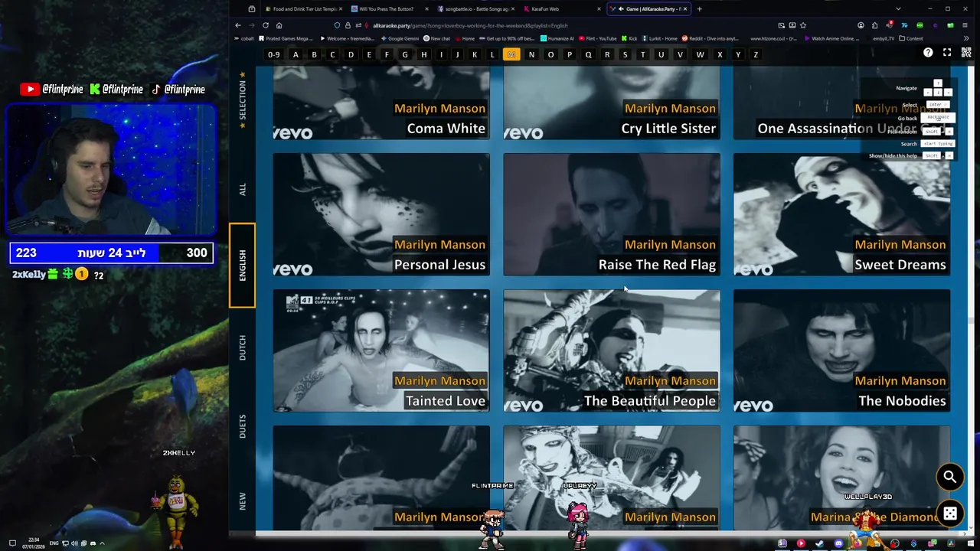
Task: Jump to letter N
Action: coord(531,54)
